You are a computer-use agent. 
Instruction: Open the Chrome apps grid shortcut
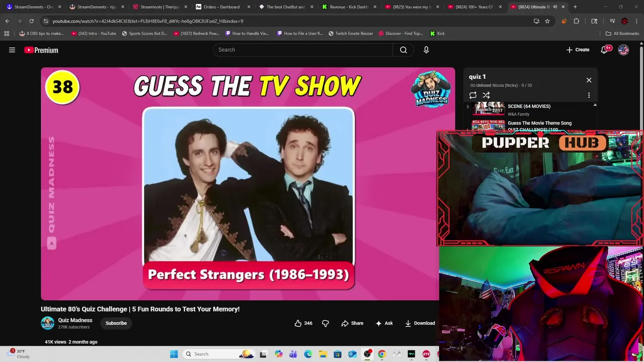(x=7, y=33)
